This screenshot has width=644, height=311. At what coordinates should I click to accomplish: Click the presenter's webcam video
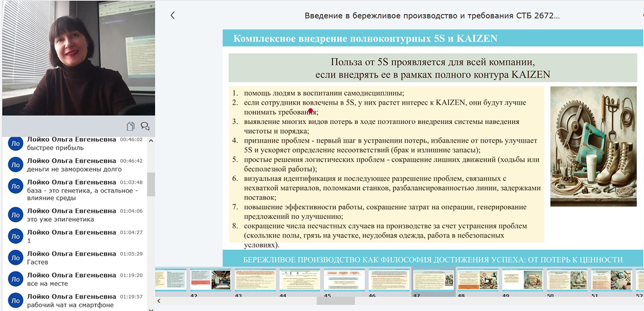(x=78, y=58)
